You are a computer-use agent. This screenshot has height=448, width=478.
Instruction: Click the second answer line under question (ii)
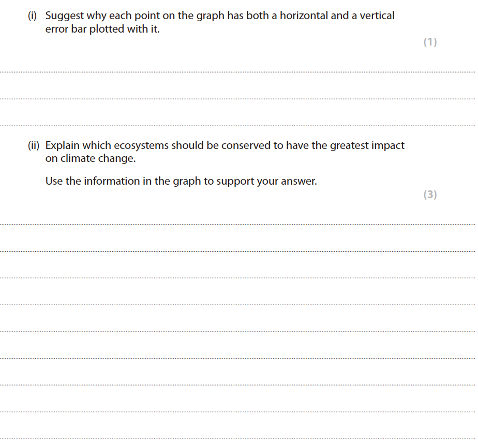(x=238, y=251)
